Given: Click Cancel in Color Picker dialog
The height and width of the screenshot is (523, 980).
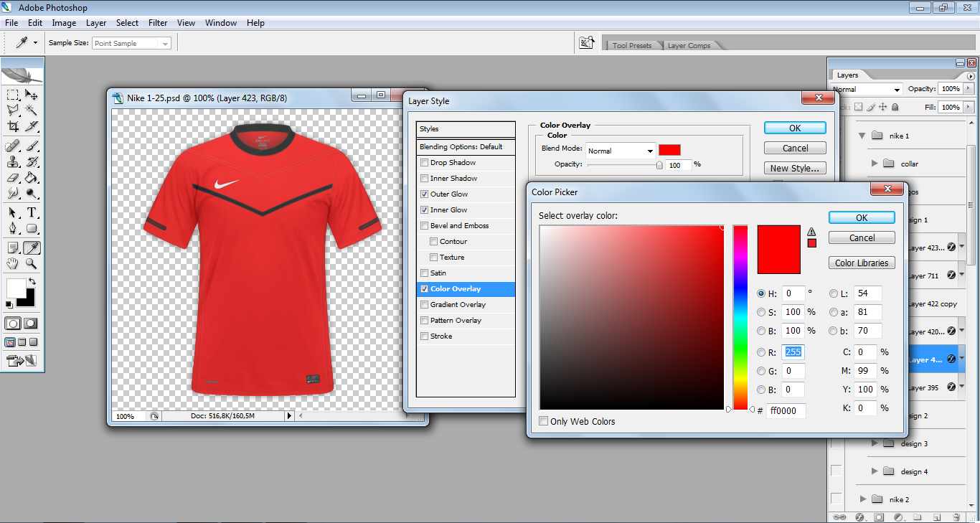Looking at the screenshot, I should pos(862,237).
